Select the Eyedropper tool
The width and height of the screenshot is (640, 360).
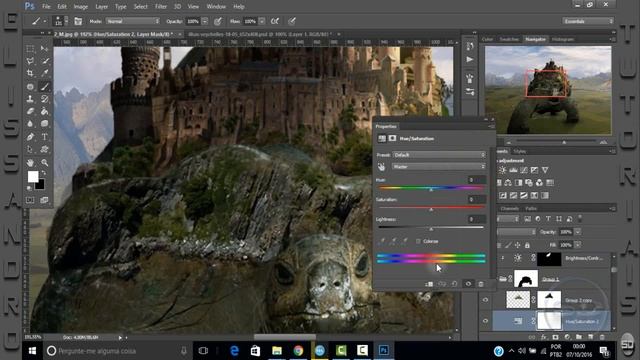coord(44,73)
